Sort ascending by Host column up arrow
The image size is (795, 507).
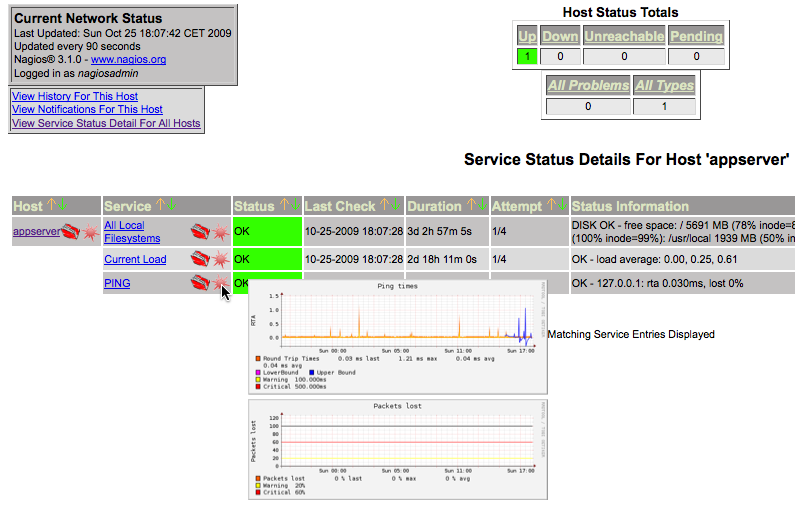coord(52,206)
